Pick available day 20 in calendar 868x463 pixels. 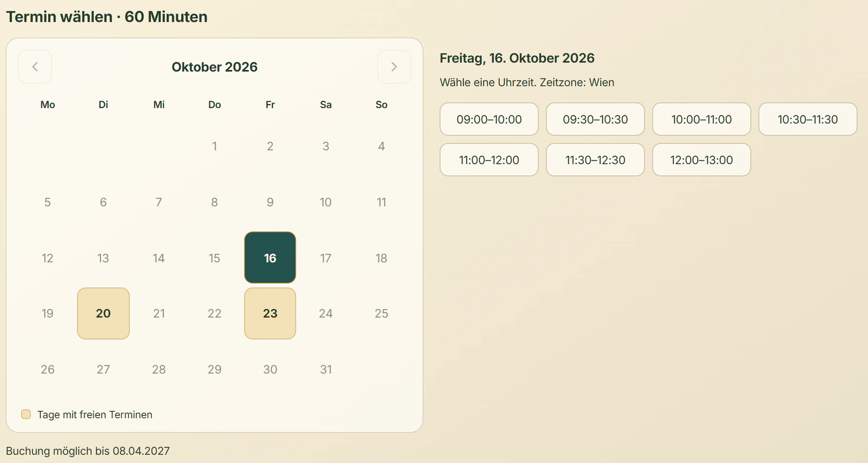pos(103,313)
